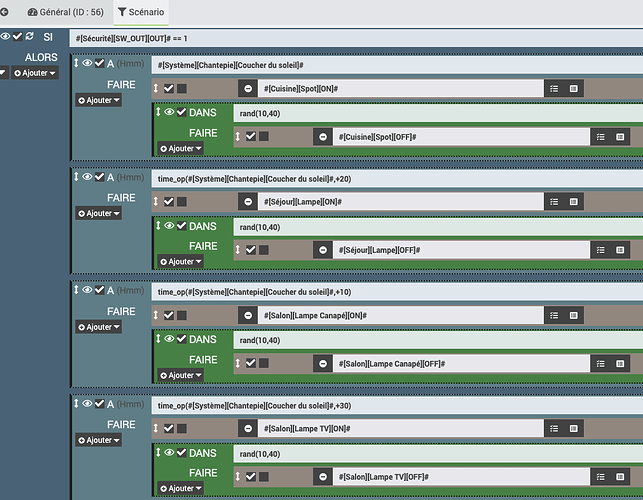Open the Ajouter dropdown under ALORS
The width and height of the screenshot is (643, 500).
pos(35,73)
